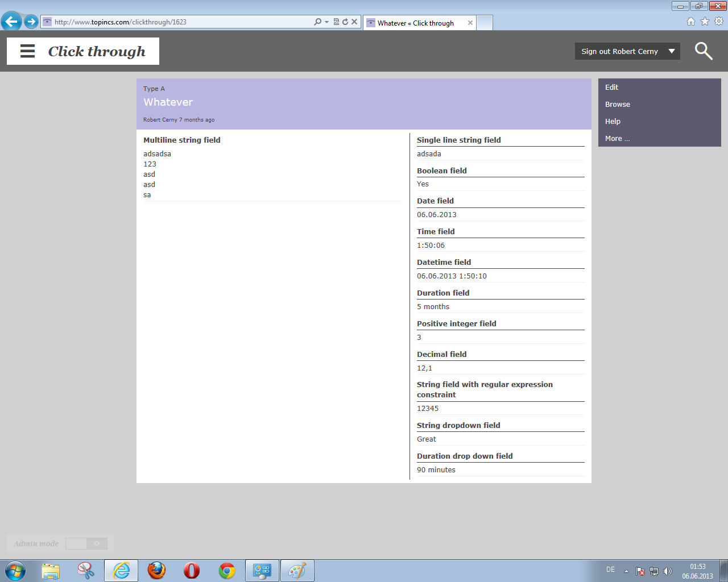Screen dimensions: 728x582
Task: Launch Firefox from the taskbar
Action: 156,571
